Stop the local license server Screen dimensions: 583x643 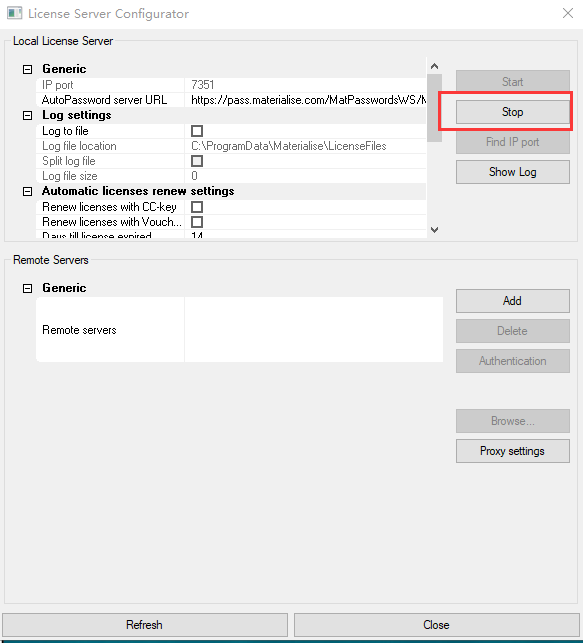pyautogui.click(x=512, y=112)
